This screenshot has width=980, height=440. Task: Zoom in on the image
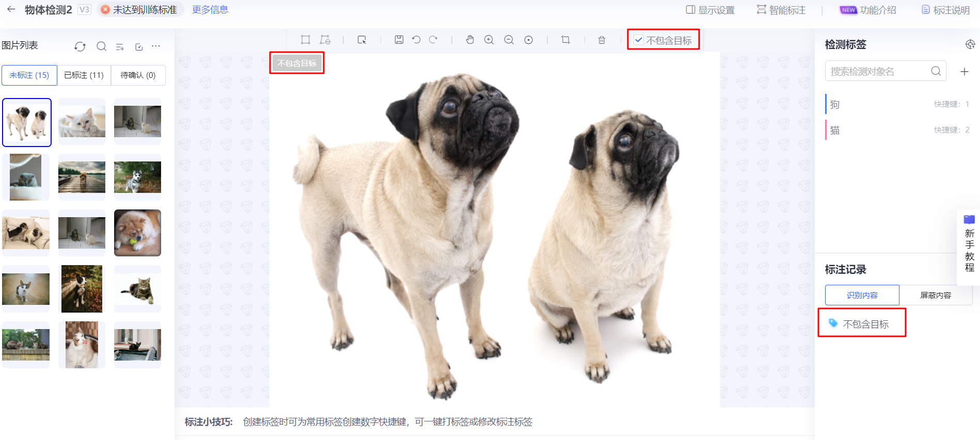tap(489, 40)
